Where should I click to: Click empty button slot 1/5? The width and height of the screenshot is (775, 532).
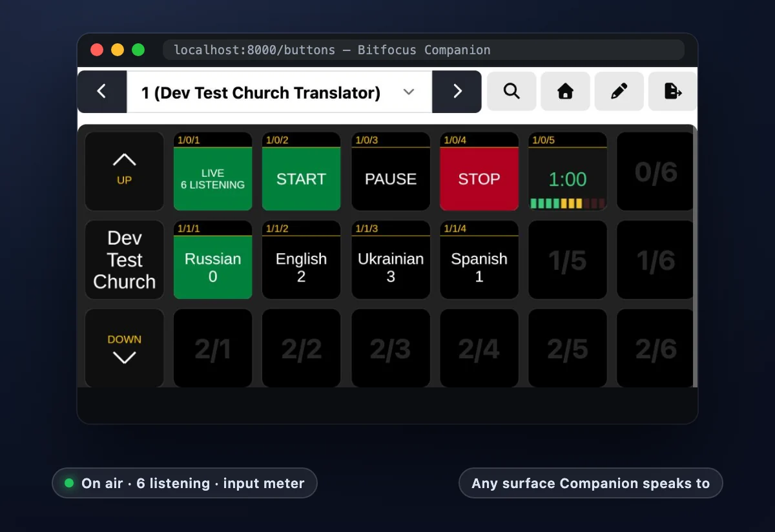point(567,260)
